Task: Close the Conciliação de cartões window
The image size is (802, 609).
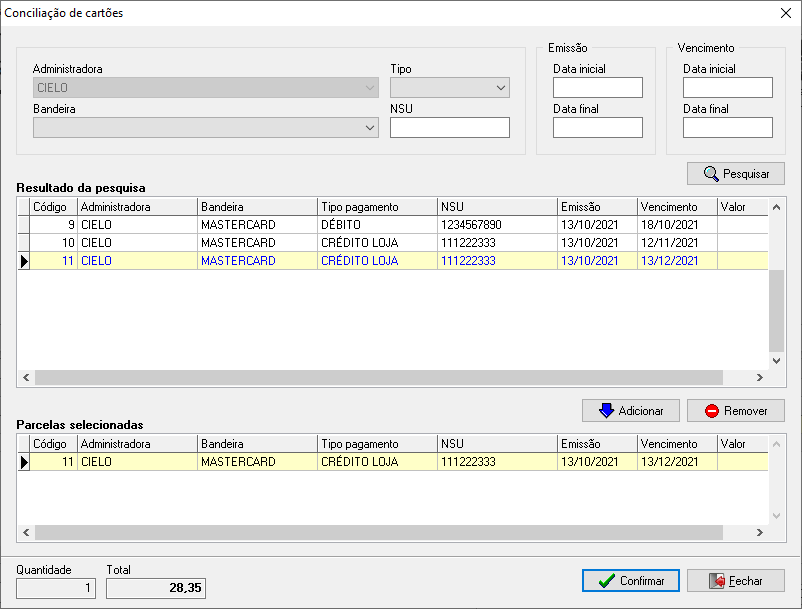Action: pyautogui.click(x=784, y=14)
